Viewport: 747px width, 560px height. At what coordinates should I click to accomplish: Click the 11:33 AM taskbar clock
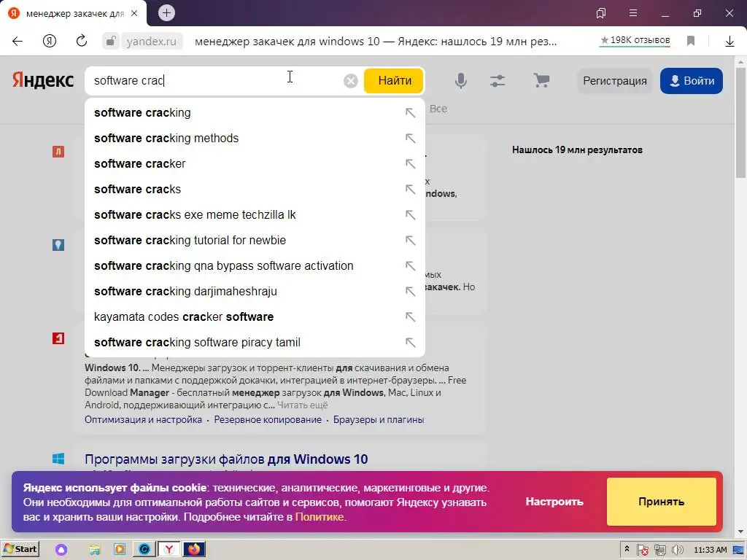[x=711, y=550]
